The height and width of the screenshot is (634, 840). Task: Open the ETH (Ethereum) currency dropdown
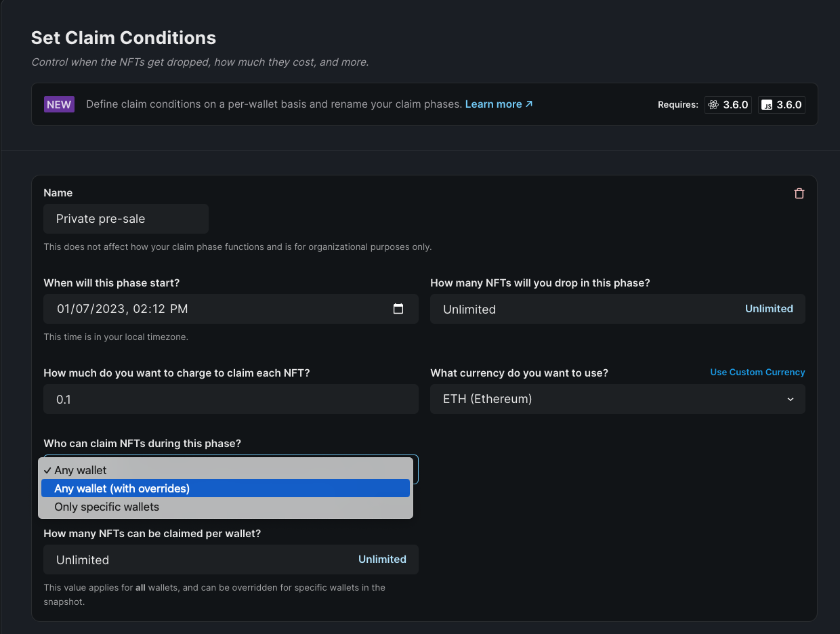(617, 399)
